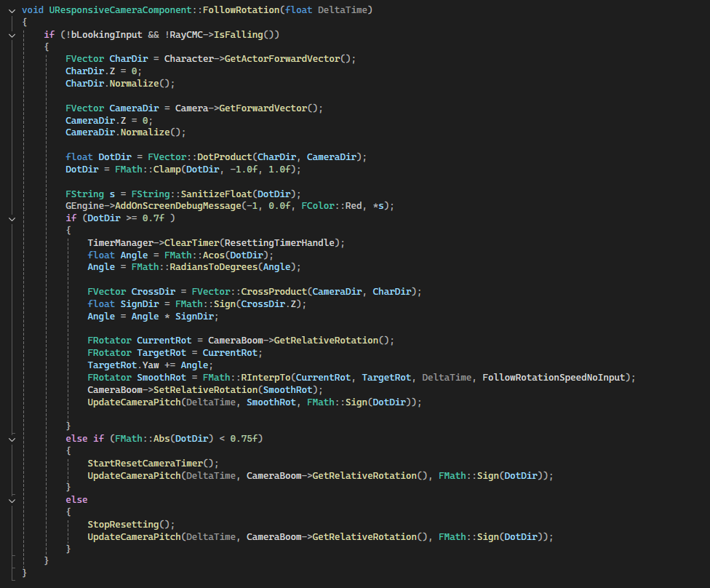710x588 pixels.
Task: Collapse the bLookingInput if block
Action: click(x=12, y=34)
